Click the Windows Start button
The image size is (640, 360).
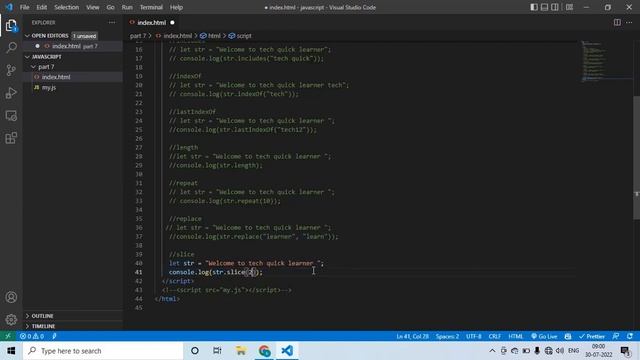click(x=11, y=351)
